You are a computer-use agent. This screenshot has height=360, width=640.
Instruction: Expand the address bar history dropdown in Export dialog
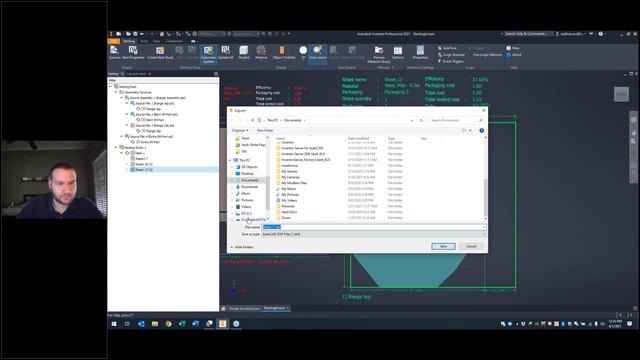click(411, 120)
